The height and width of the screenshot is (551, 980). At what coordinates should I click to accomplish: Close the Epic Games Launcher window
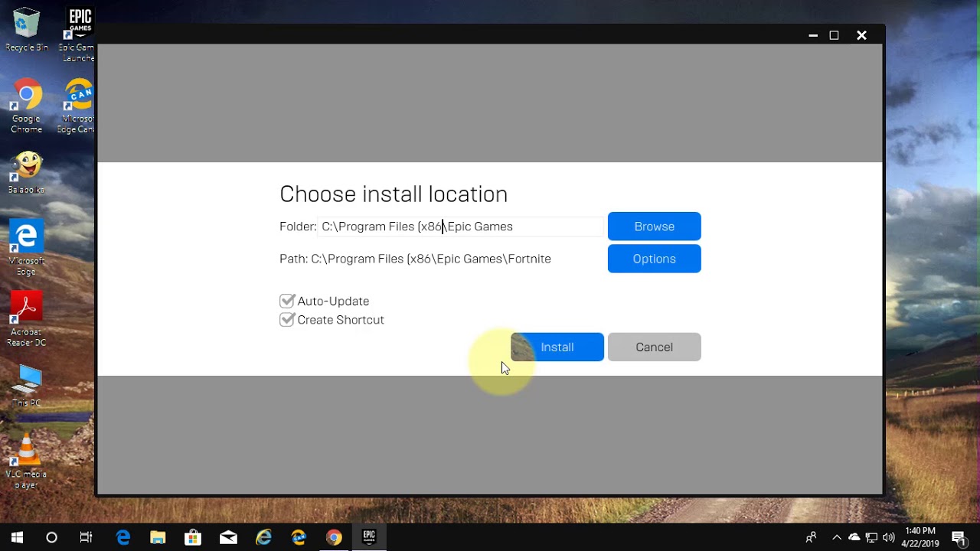(861, 35)
